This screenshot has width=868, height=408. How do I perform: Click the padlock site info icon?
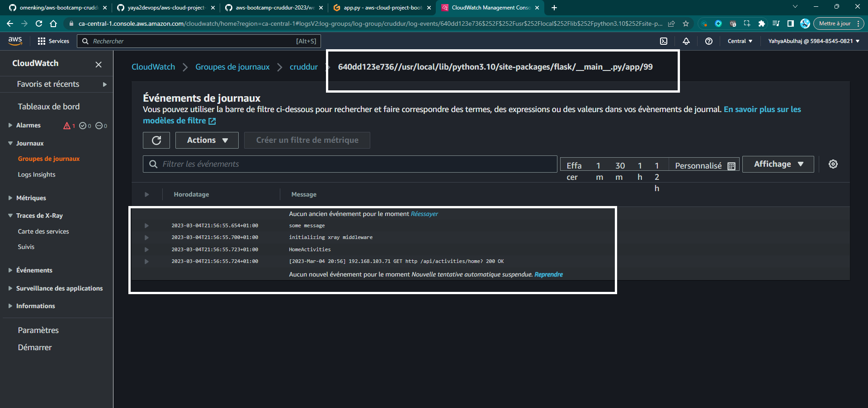click(x=71, y=23)
